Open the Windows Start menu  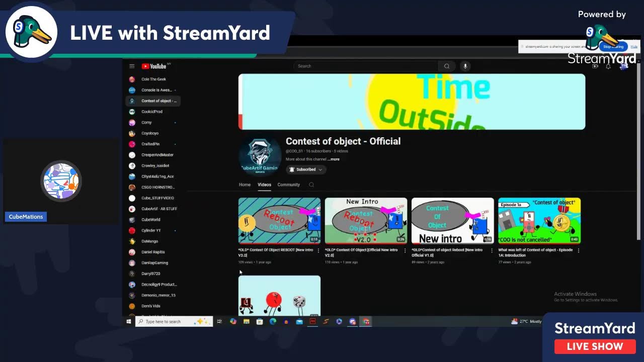(129, 322)
